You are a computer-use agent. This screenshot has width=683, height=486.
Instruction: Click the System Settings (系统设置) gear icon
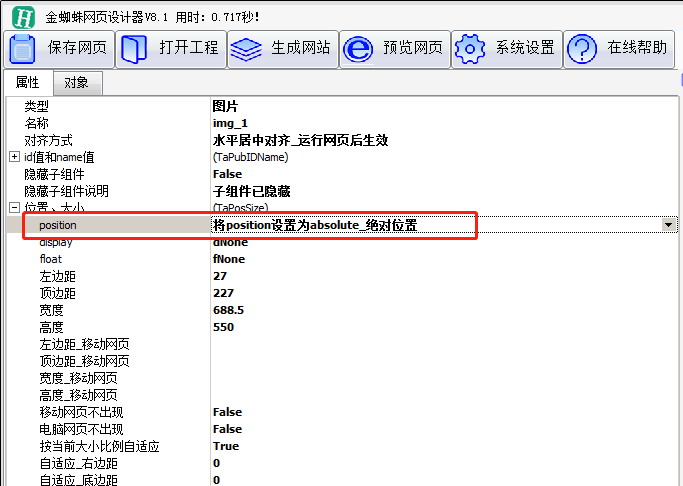point(467,48)
